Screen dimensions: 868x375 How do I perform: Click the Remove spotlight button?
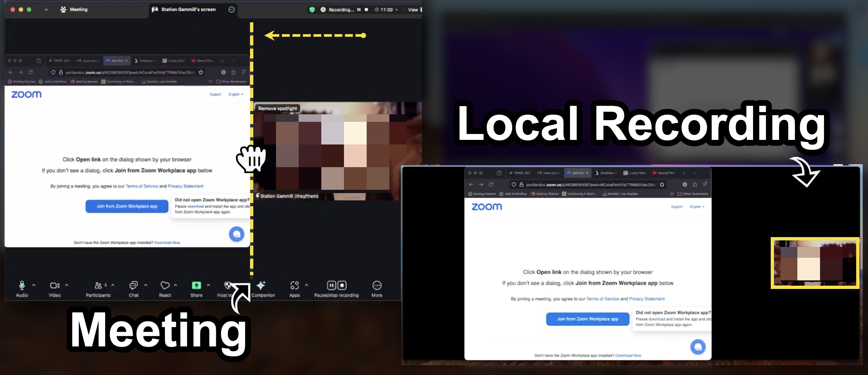[x=277, y=108]
